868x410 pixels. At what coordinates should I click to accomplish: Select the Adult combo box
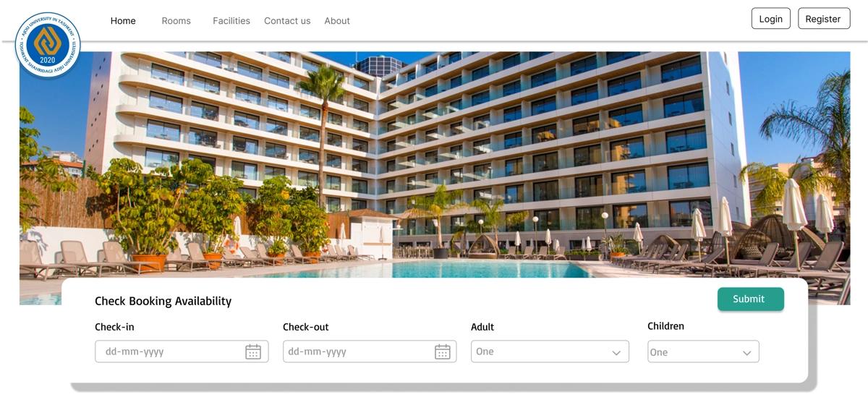550,351
